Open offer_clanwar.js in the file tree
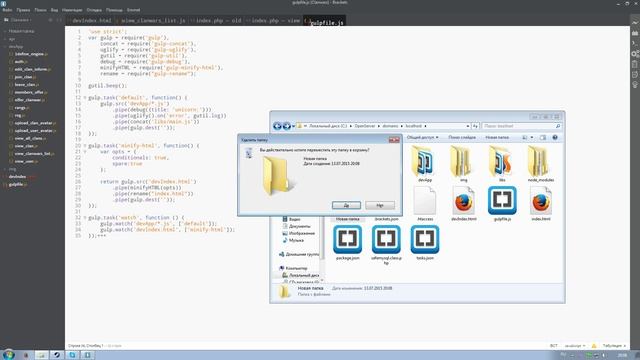 click(x=29, y=100)
